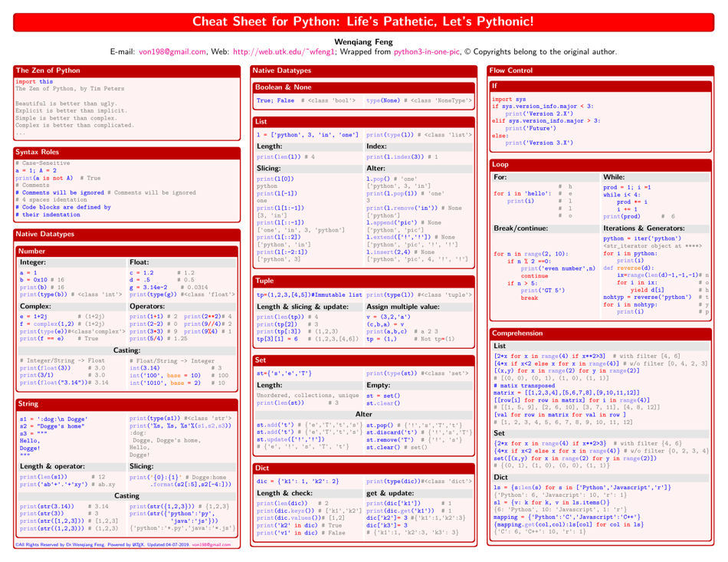Screen dimensions: 728x562
Task: Select the "The Zen of Python" section header
Action: pyautogui.click(x=130, y=71)
